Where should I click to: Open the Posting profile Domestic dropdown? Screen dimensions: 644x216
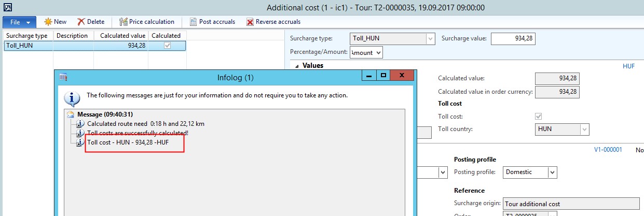[552, 172]
